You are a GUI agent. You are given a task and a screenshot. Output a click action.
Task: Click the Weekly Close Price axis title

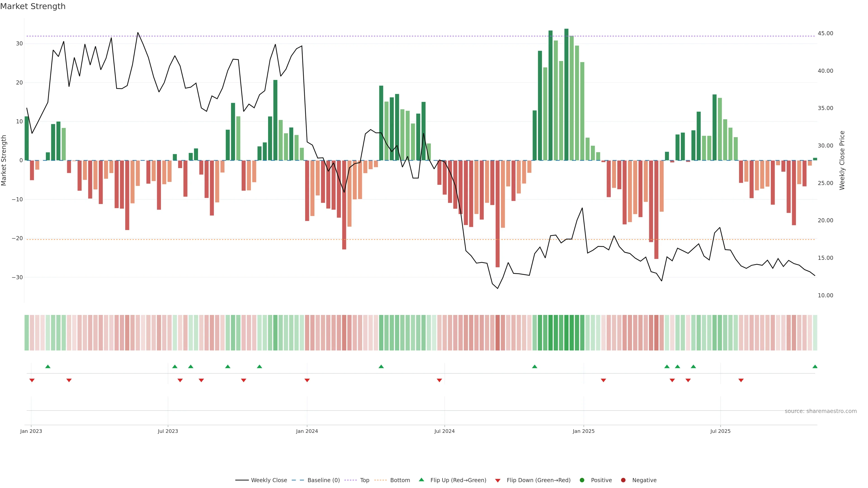[842, 160]
